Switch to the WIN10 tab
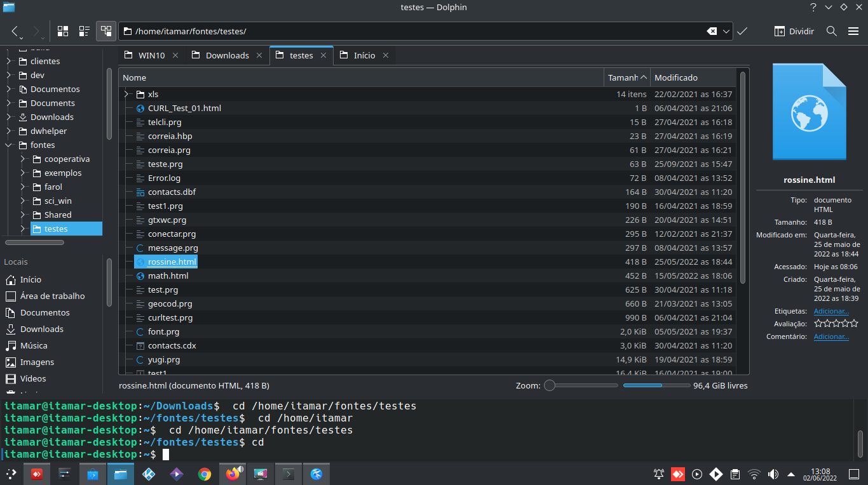The image size is (868, 485). pyautogui.click(x=151, y=55)
